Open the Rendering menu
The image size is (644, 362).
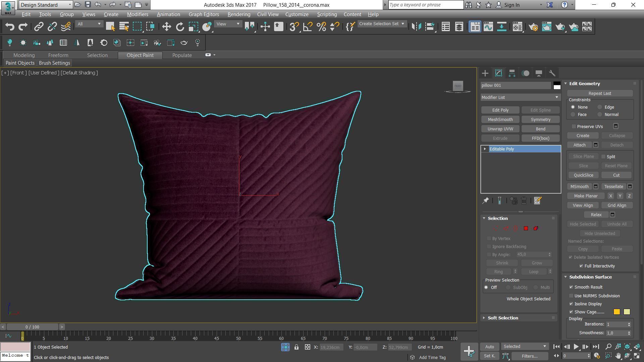tap(239, 14)
